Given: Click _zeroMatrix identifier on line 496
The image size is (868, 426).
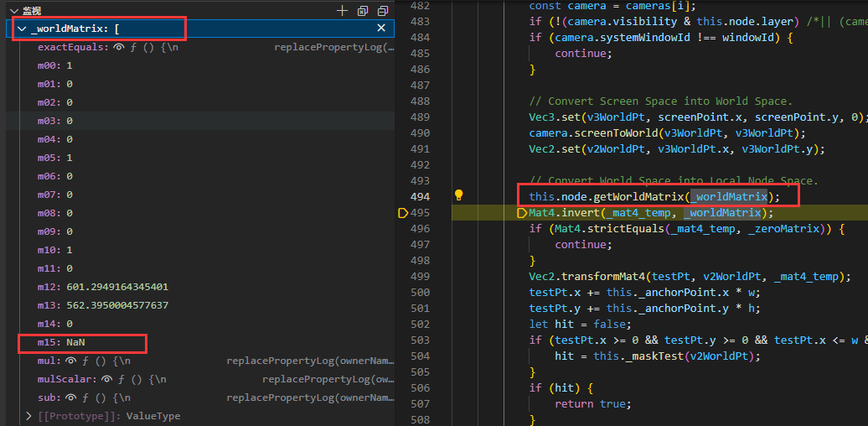Looking at the screenshot, I should [x=783, y=229].
